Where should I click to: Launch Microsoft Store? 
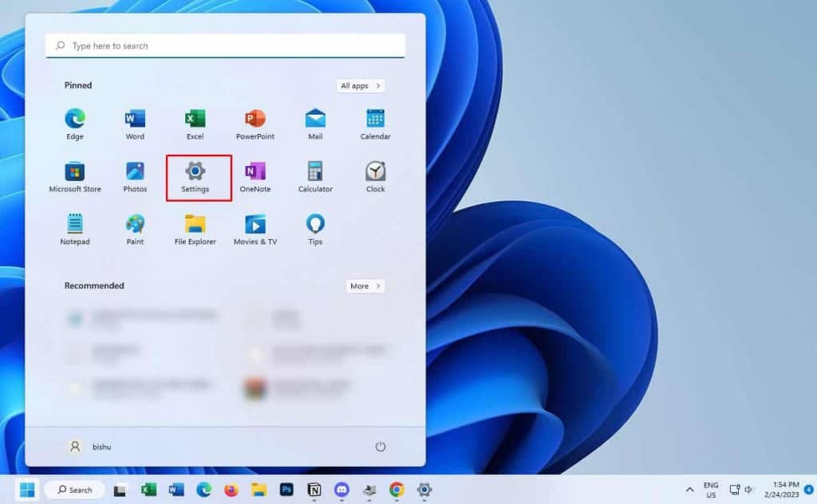(74, 172)
